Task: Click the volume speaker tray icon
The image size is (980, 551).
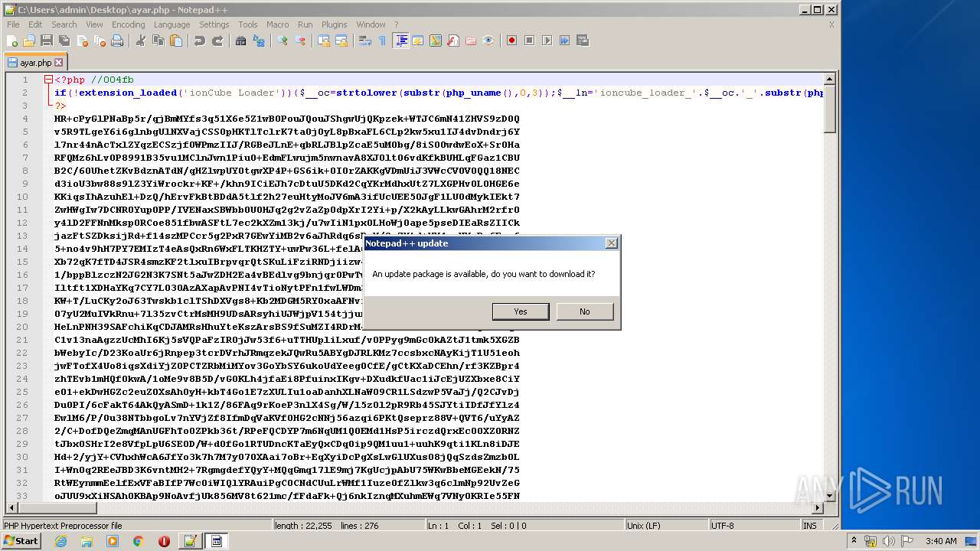Action: coord(888,541)
